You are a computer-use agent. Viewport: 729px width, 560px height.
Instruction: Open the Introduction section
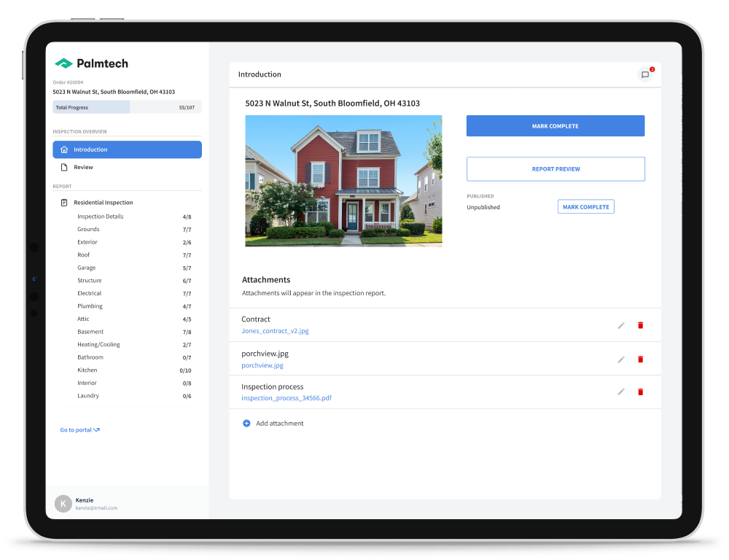pos(127,149)
